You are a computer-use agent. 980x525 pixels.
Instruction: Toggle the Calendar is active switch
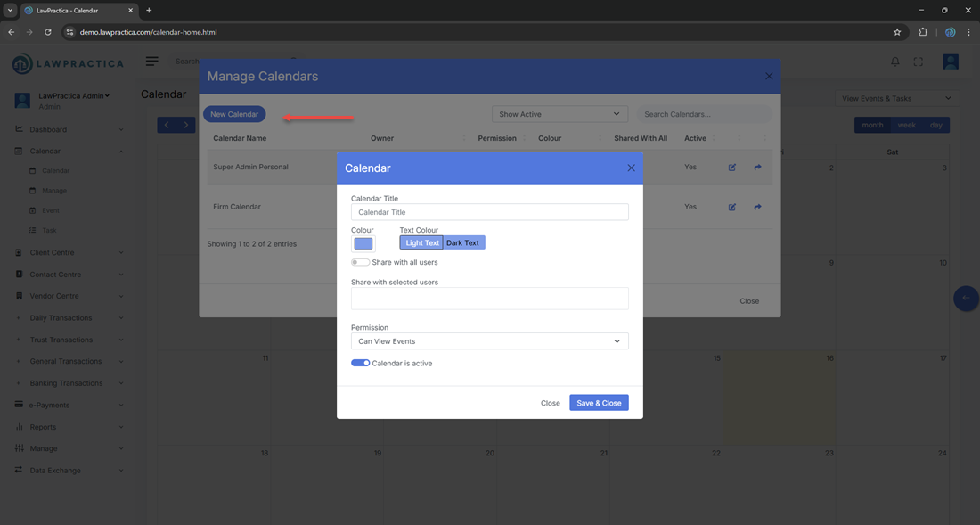click(360, 364)
